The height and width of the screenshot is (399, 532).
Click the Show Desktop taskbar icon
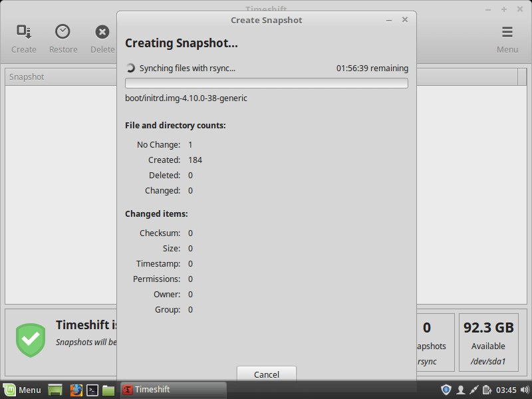click(x=55, y=390)
